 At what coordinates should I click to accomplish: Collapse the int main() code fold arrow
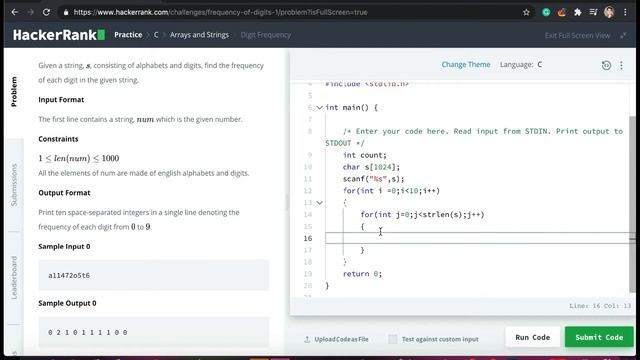(320, 108)
